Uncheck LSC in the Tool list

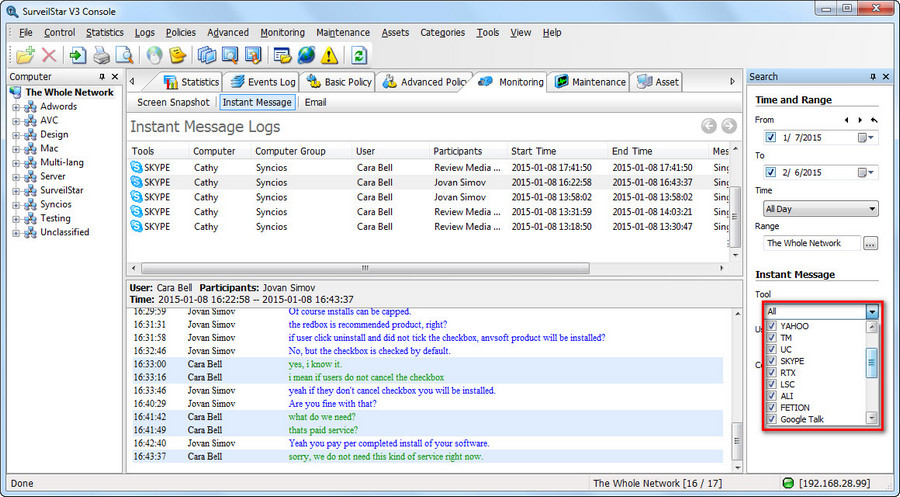click(771, 384)
